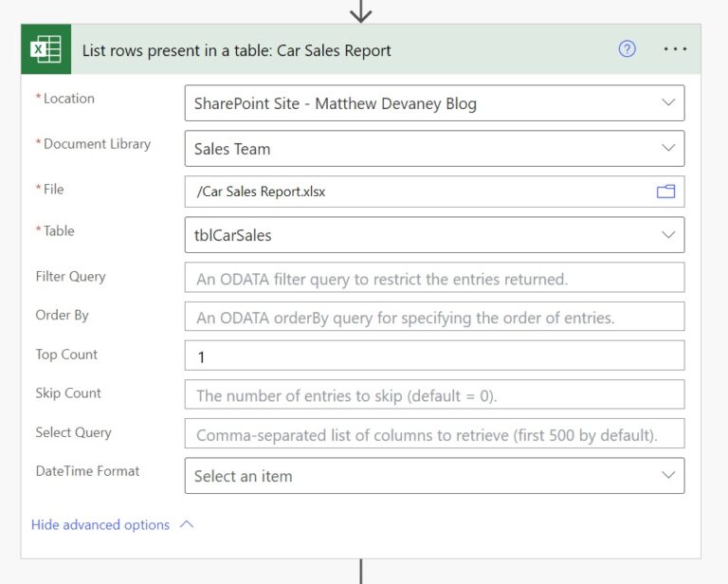Click the DateTime Format label
The image size is (728, 584).
point(87,471)
